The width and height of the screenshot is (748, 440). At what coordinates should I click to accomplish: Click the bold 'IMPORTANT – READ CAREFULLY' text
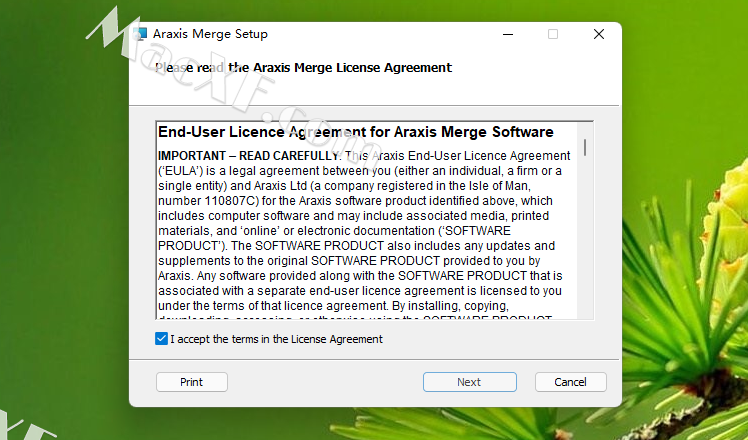click(x=248, y=156)
